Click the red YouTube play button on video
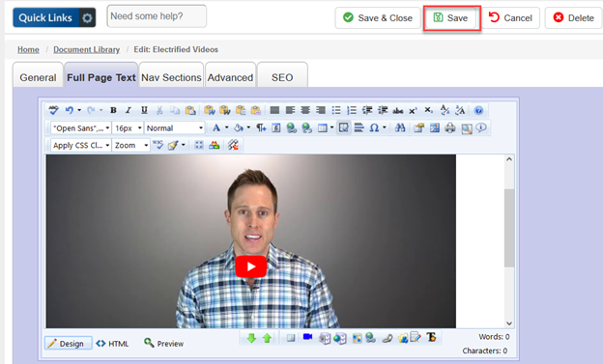The image size is (603, 364). coord(251,266)
